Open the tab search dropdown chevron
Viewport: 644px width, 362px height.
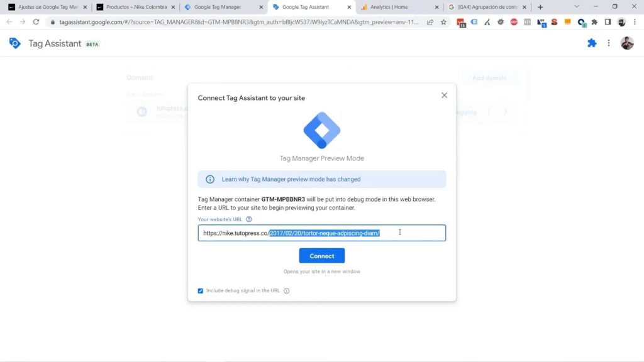(576, 7)
